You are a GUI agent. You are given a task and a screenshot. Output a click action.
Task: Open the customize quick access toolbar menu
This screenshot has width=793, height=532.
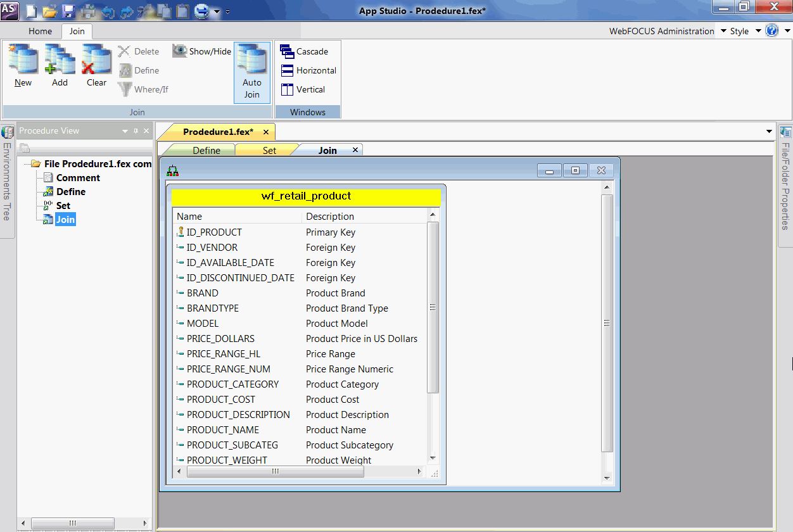click(227, 11)
